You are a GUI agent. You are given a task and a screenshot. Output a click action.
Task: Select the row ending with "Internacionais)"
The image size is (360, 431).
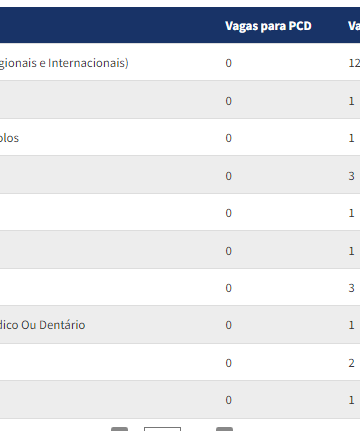180,62
